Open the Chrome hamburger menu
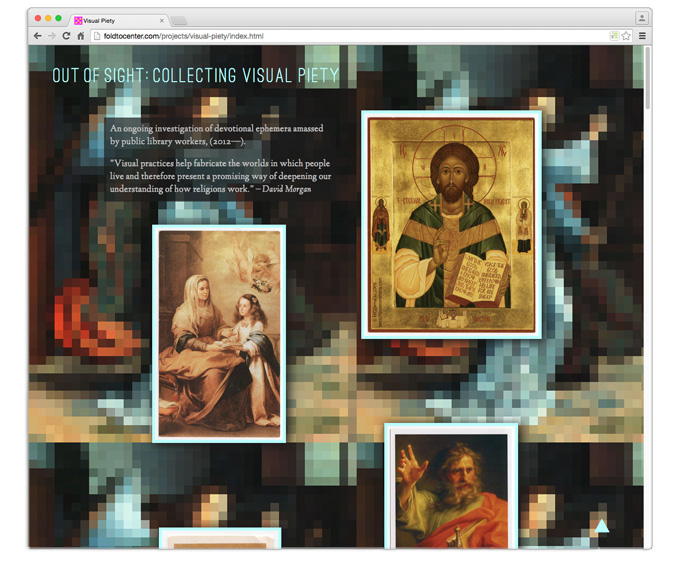680x565 pixels. pos(642,36)
